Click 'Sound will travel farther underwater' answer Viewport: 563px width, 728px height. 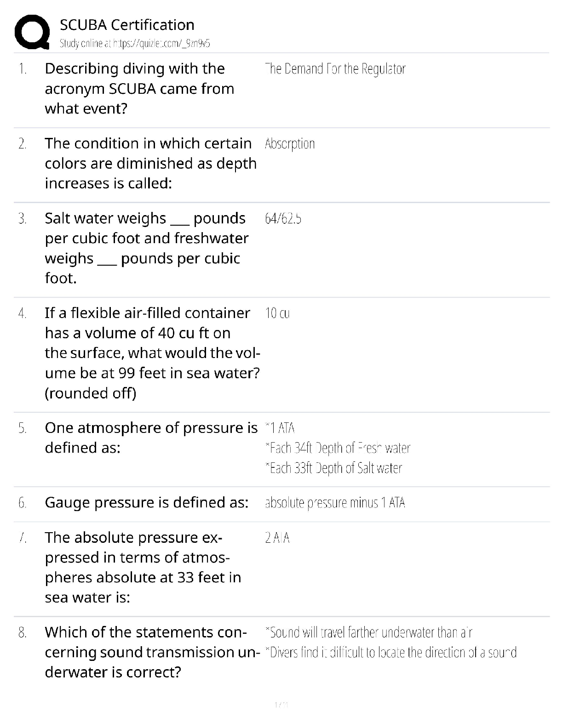(369, 633)
